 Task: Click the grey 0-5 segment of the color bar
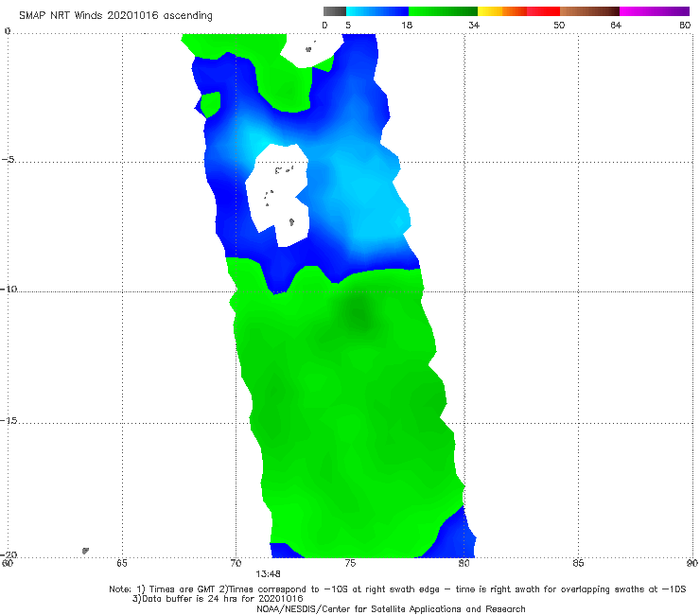335,11
